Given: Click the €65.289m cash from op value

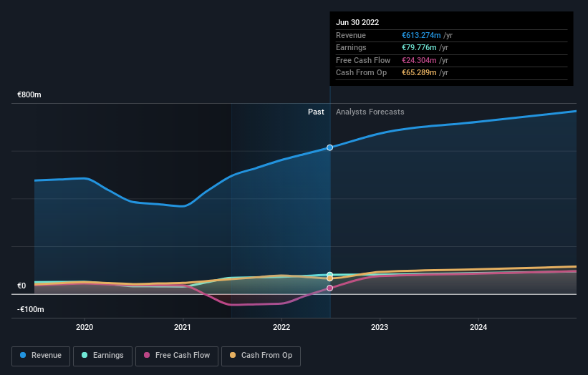Looking at the screenshot, I should click(x=419, y=73).
